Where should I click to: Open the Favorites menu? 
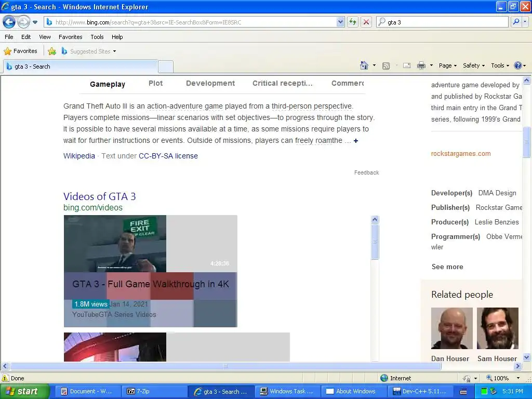(71, 37)
